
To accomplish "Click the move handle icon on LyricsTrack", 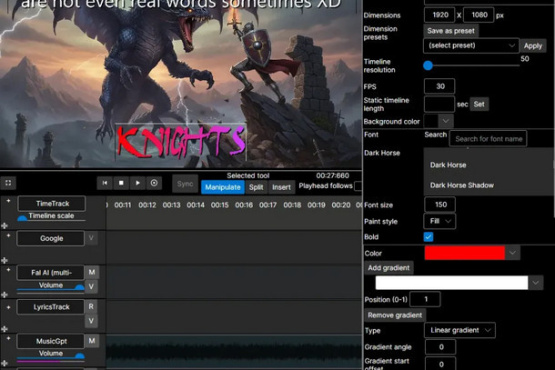I will coord(5,329).
